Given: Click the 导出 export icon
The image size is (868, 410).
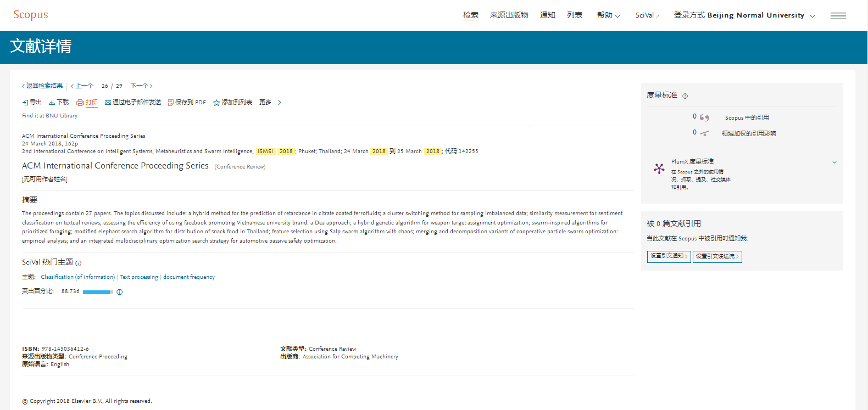Looking at the screenshot, I should [25, 103].
